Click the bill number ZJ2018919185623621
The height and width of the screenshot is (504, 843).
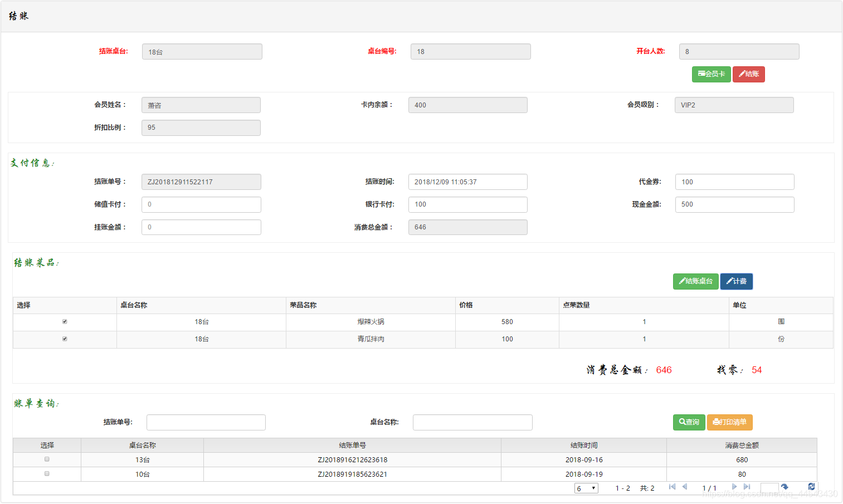[x=352, y=474]
